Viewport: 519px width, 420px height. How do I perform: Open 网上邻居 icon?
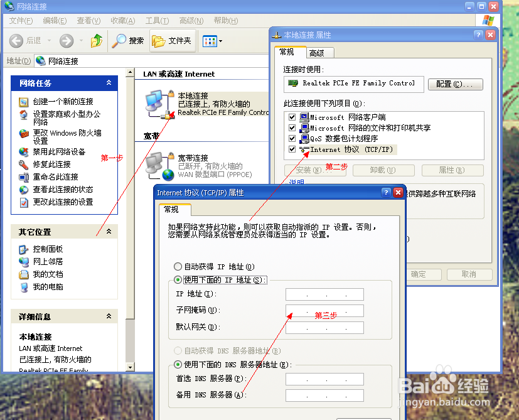[x=24, y=262]
